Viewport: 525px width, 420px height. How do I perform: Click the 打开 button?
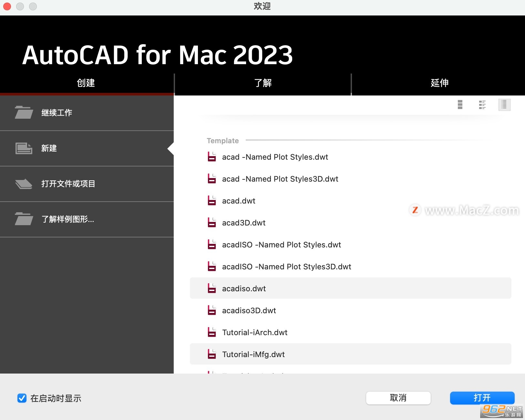[482, 398]
